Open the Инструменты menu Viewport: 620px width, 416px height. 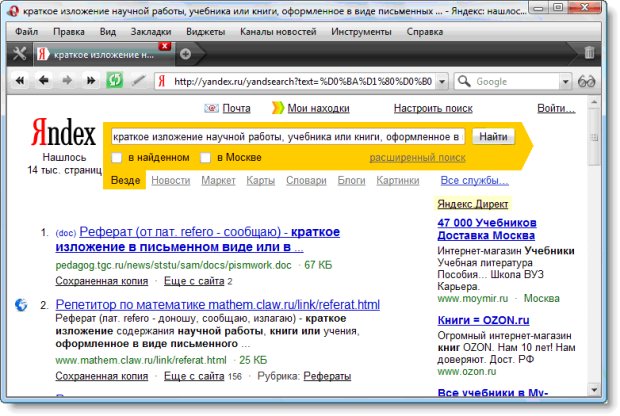361,32
